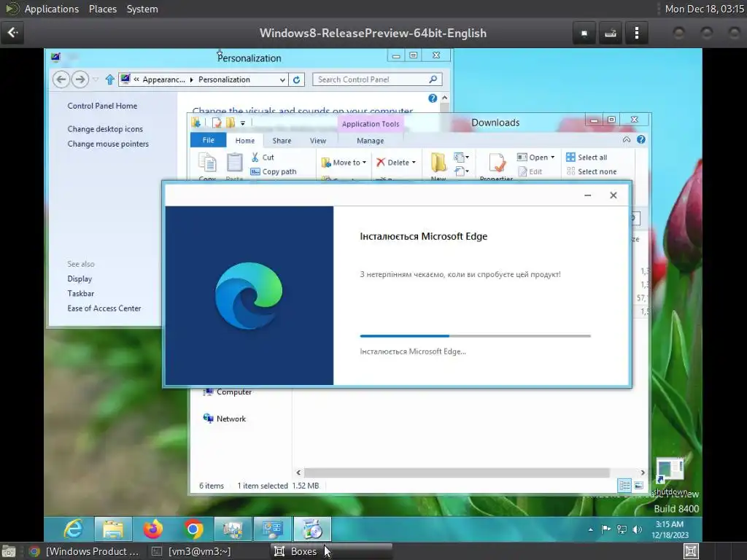Click the Properties icon in ribbon
The height and width of the screenshot is (560, 747).
click(x=497, y=163)
